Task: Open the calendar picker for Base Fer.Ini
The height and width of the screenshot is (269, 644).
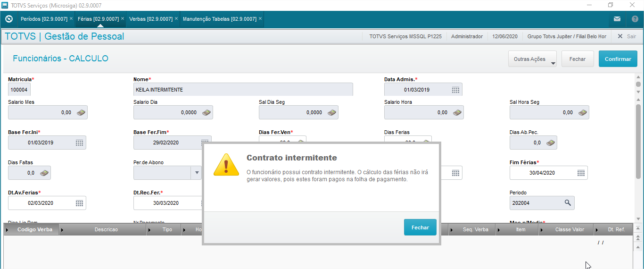Action: tap(79, 143)
